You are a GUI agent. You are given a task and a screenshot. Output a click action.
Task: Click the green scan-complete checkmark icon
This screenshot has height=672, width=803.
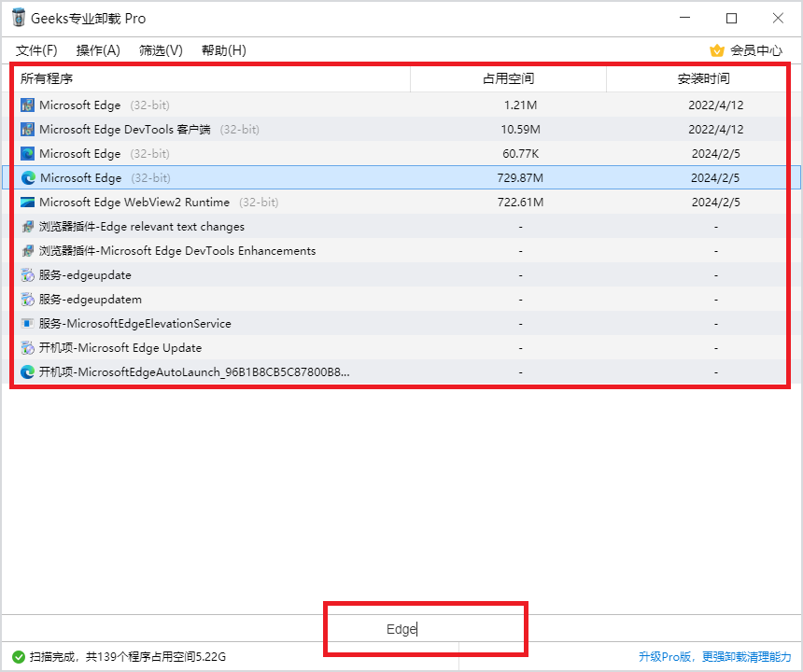pos(19,657)
